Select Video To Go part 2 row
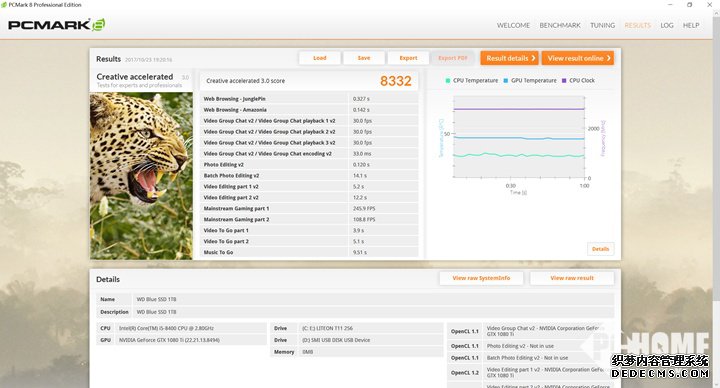 point(309,242)
